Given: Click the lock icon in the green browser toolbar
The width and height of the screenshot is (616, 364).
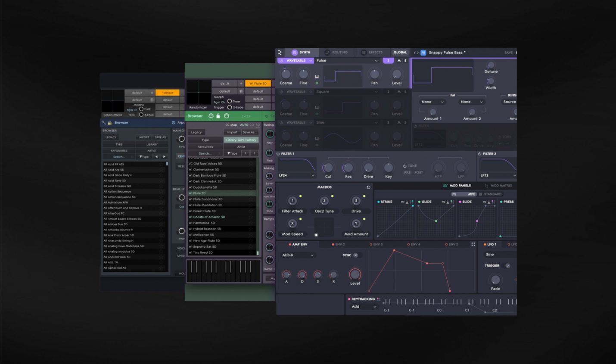Looking at the screenshot, I should pyautogui.click(x=218, y=116).
